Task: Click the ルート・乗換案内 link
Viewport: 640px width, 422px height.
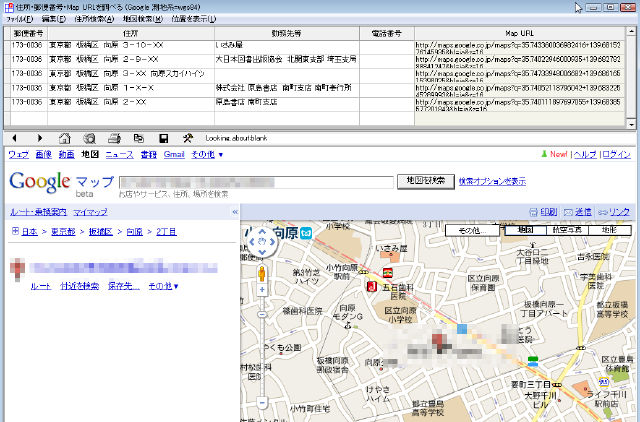Action: 38,212
